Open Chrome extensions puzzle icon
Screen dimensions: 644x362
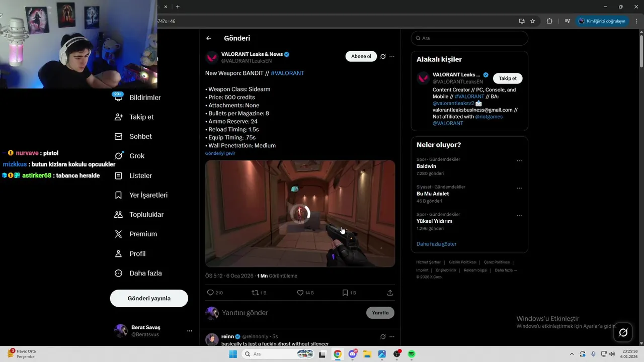[x=549, y=21]
